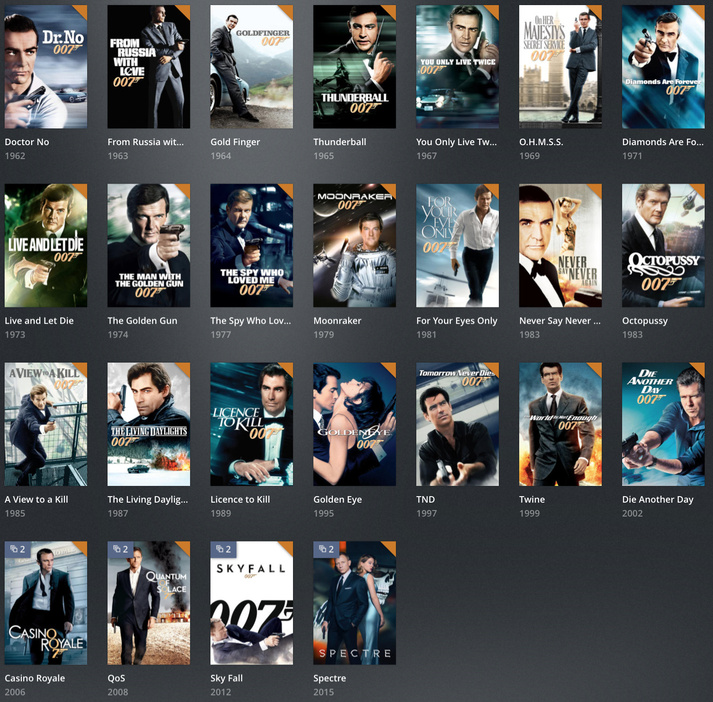The image size is (713, 702).
Task: Select You Only Live Twice poster
Action: click(x=457, y=67)
